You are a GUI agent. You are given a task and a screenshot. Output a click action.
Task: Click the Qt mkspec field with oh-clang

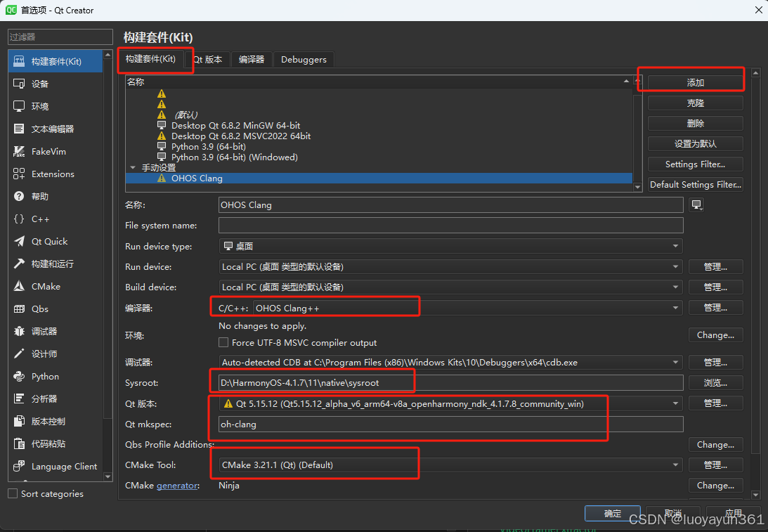coord(450,424)
